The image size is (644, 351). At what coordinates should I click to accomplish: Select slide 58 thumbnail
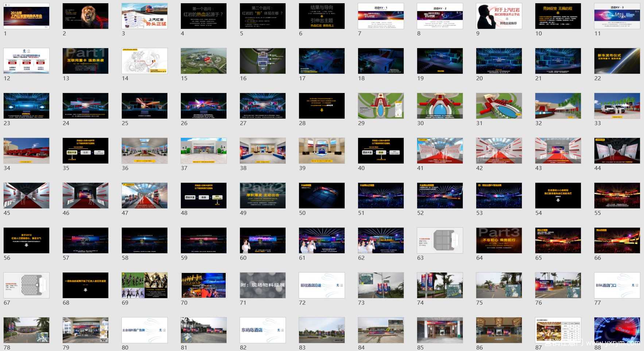144,240
